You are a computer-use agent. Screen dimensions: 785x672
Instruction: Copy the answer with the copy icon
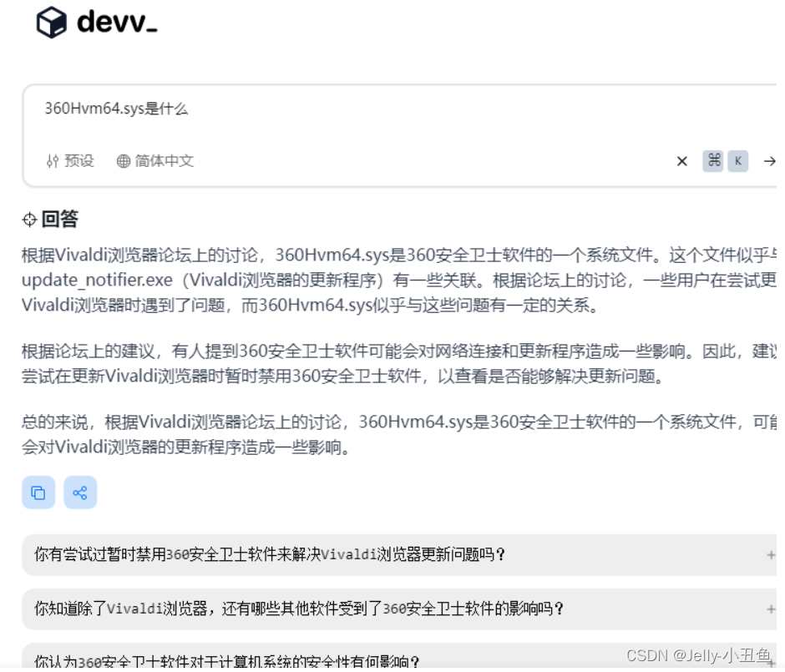pyautogui.click(x=38, y=493)
